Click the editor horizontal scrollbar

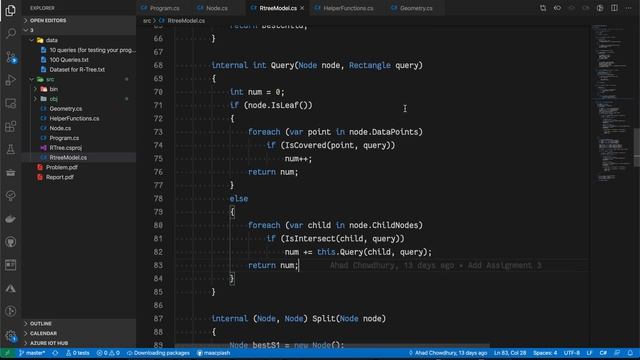pyautogui.click(x=332, y=346)
